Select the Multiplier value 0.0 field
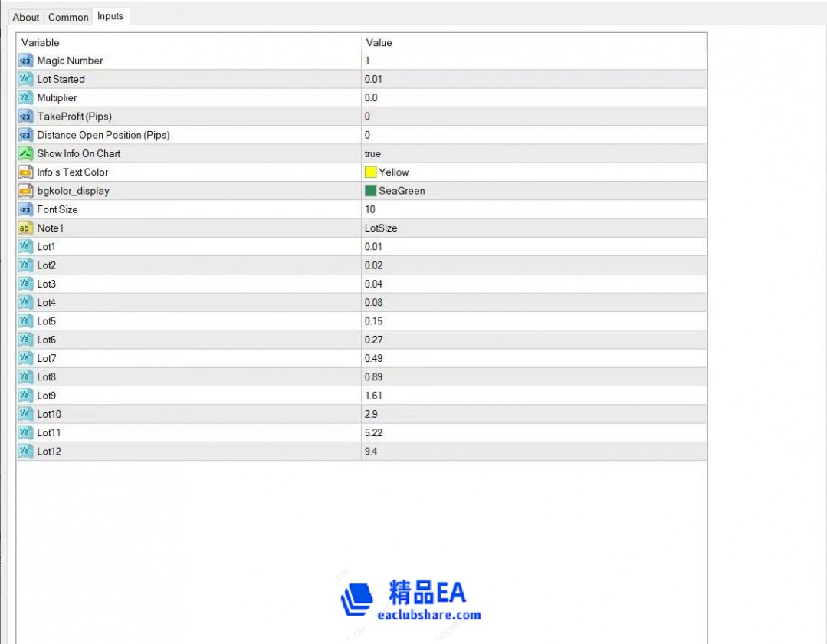This screenshot has height=644, width=827. (533, 98)
